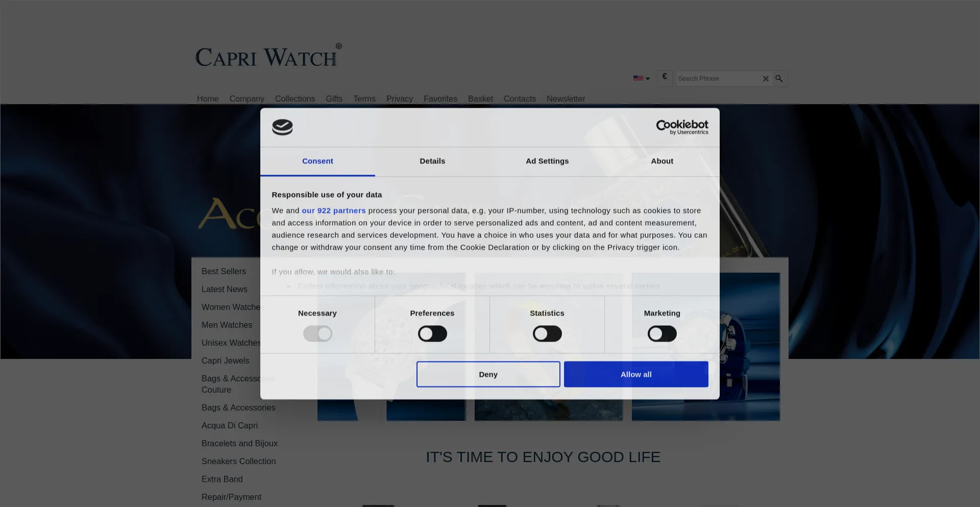Open Acqua Di Capri category
Screen dimensions: 980x507
[230, 426]
